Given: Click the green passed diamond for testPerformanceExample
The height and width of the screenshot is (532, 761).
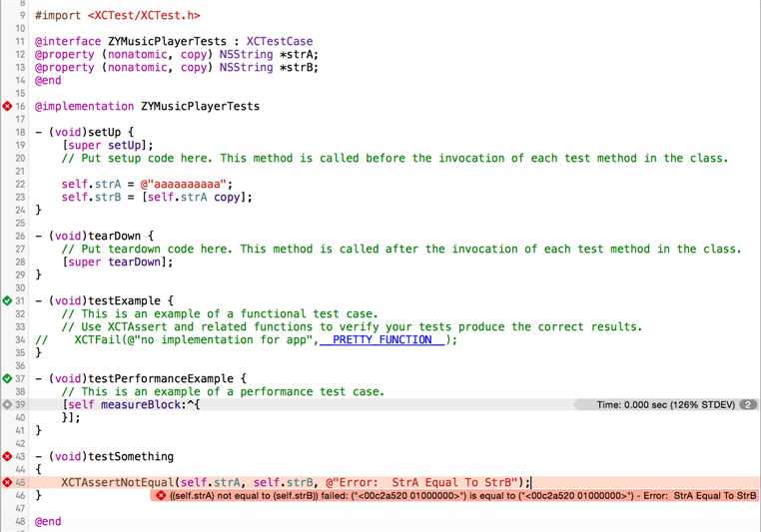Looking at the screenshot, I should (7, 378).
